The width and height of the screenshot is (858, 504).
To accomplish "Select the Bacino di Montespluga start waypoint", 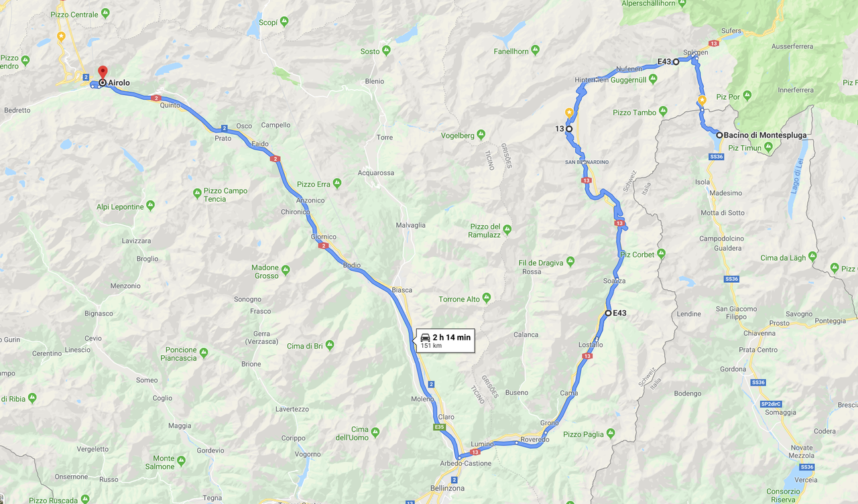I will coord(719,135).
